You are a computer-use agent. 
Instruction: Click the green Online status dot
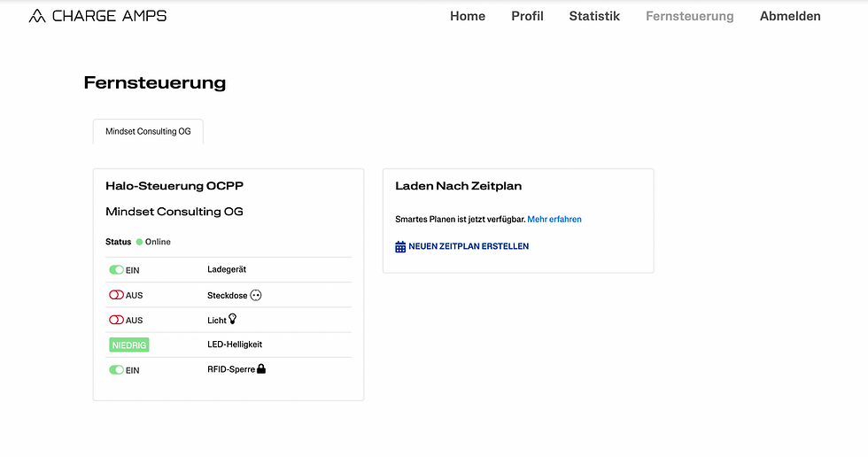(x=140, y=242)
